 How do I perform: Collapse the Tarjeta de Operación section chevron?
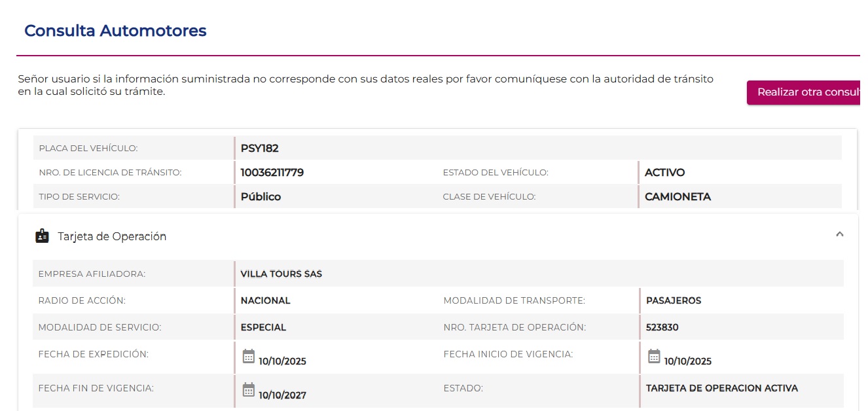pos(840,234)
